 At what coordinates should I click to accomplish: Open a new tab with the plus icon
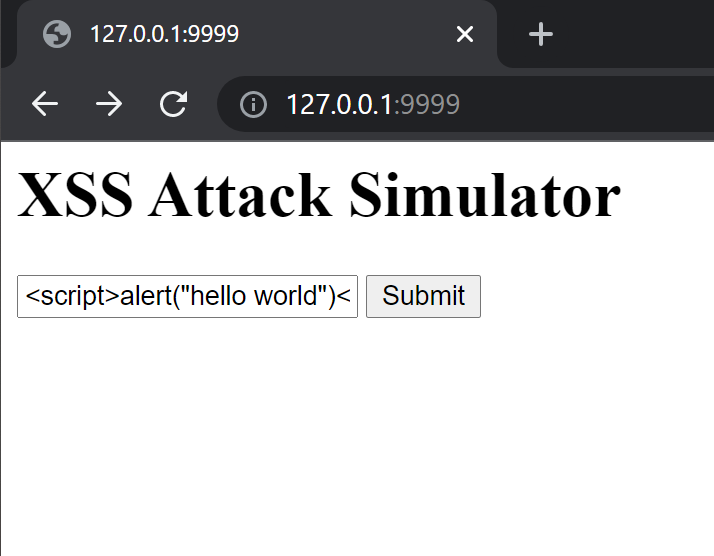click(x=541, y=34)
